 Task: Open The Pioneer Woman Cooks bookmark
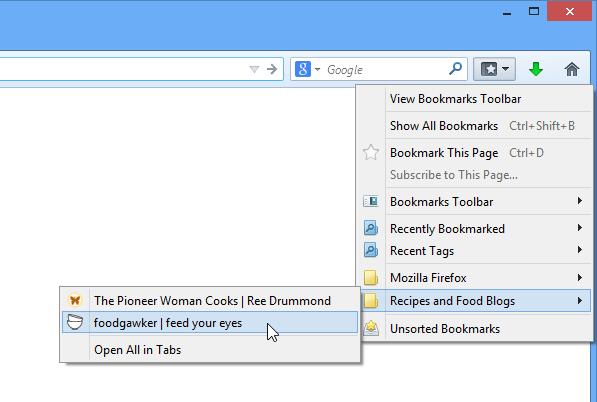[210, 301]
